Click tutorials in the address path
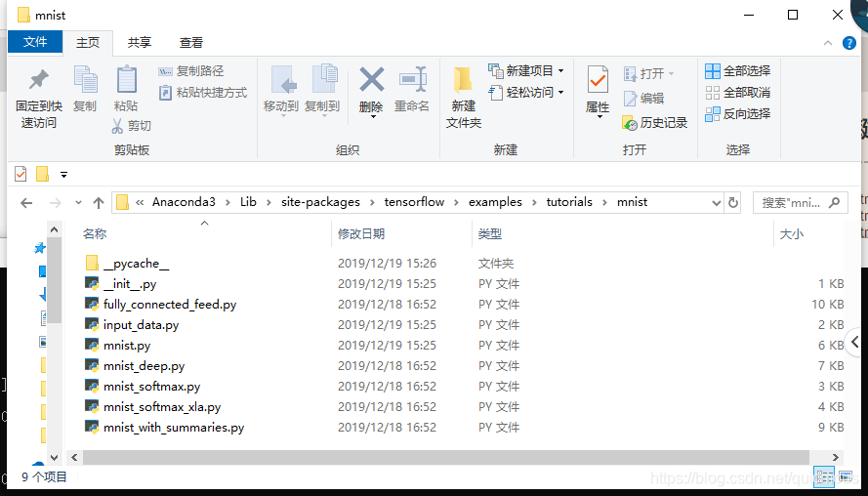 [569, 202]
